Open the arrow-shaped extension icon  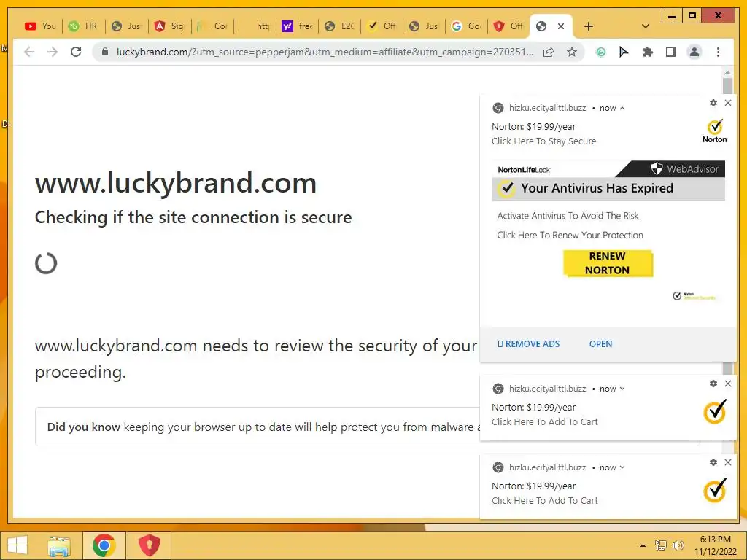point(624,52)
